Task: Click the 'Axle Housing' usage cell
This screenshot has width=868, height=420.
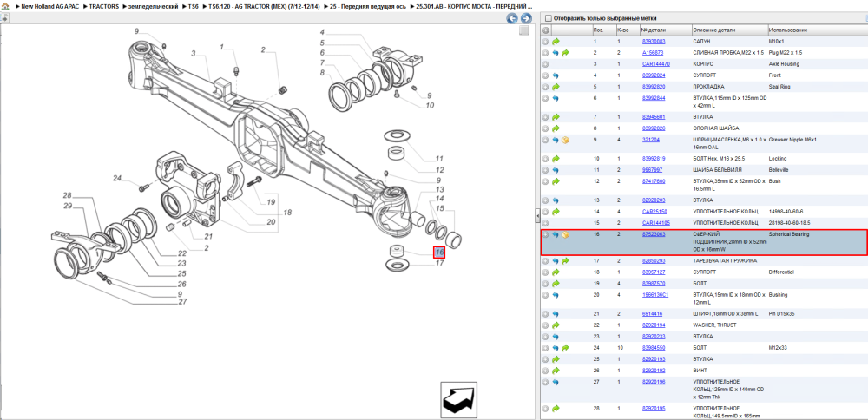Action: (783, 64)
